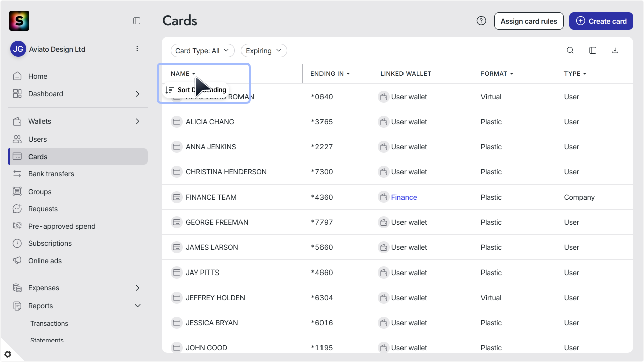Select the JAMES LARSON card name
Image resolution: width=644 pixels, height=362 pixels.
212,247
